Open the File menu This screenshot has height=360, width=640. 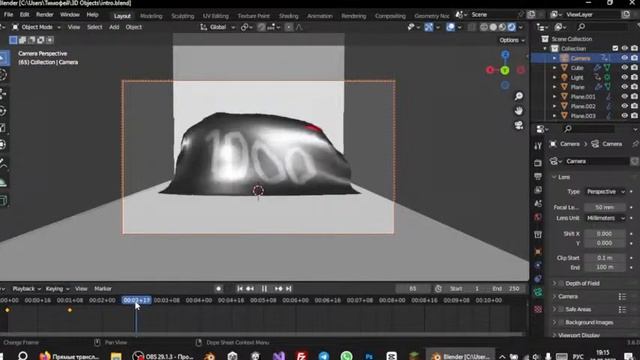(8, 15)
